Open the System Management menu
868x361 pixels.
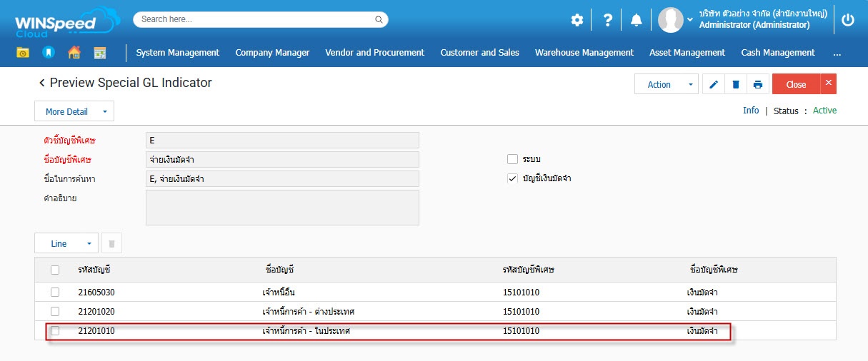click(177, 52)
